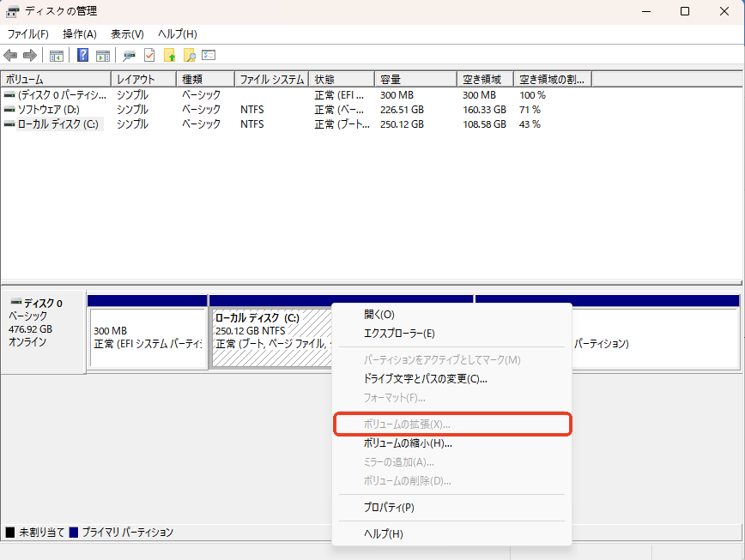This screenshot has width=745, height=560.
Task: Open the ファイル(F) menu
Action: 28,34
